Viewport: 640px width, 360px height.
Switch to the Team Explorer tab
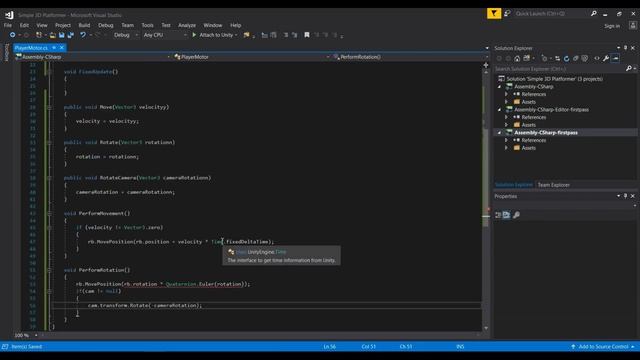(553, 185)
